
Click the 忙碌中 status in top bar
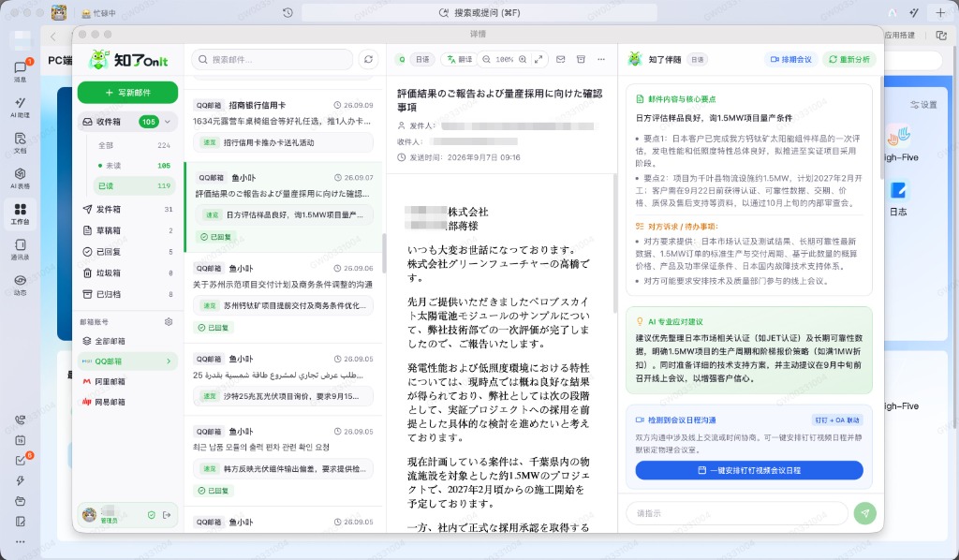pos(99,12)
